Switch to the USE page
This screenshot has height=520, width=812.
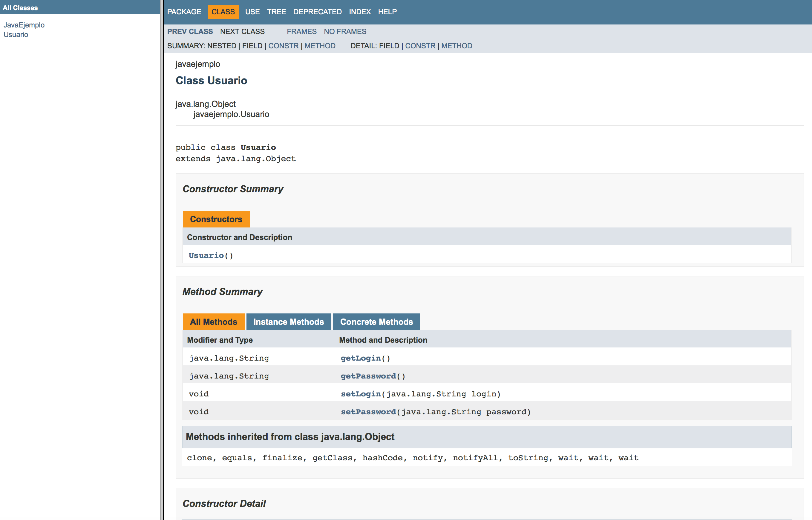point(252,11)
